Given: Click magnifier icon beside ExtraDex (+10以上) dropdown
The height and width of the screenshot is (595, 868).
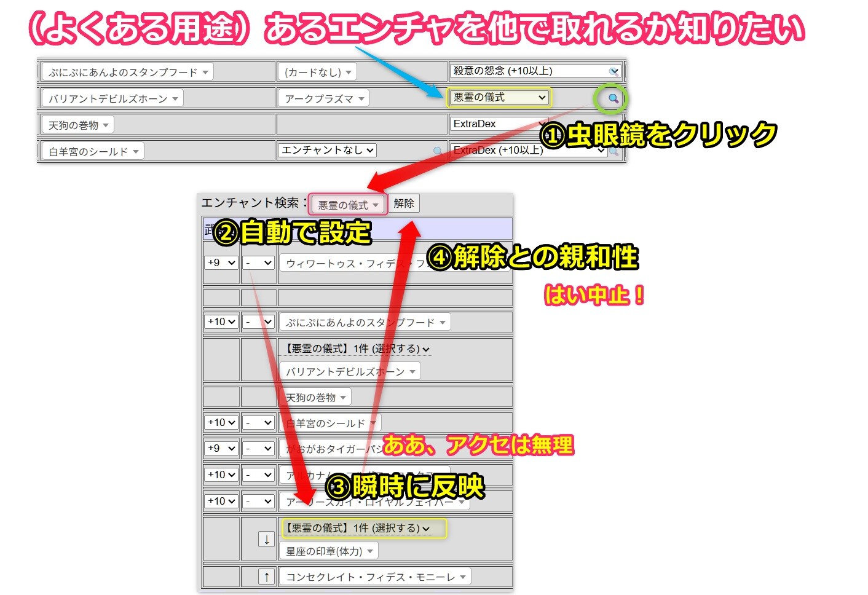Looking at the screenshot, I should coord(614,151).
